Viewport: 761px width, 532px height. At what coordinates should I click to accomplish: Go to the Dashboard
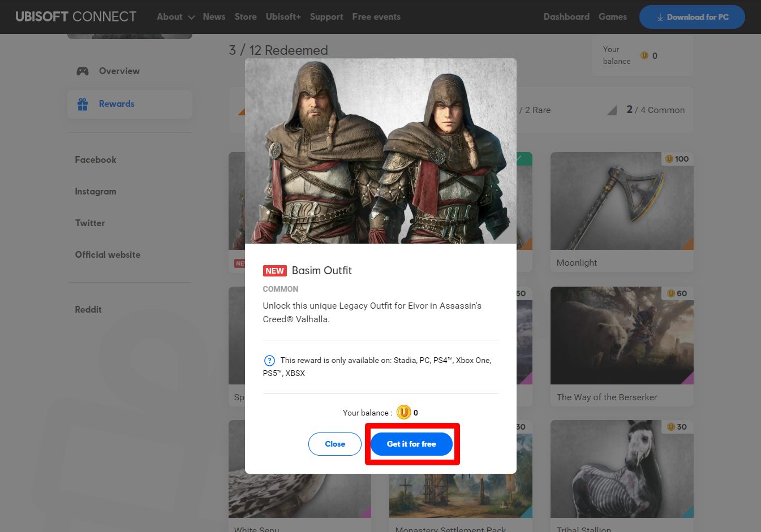click(x=566, y=16)
